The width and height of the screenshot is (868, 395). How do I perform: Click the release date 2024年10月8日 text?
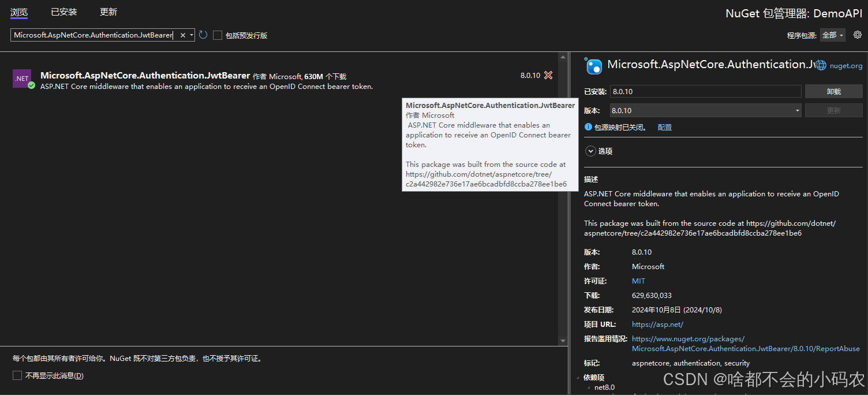[677, 310]
